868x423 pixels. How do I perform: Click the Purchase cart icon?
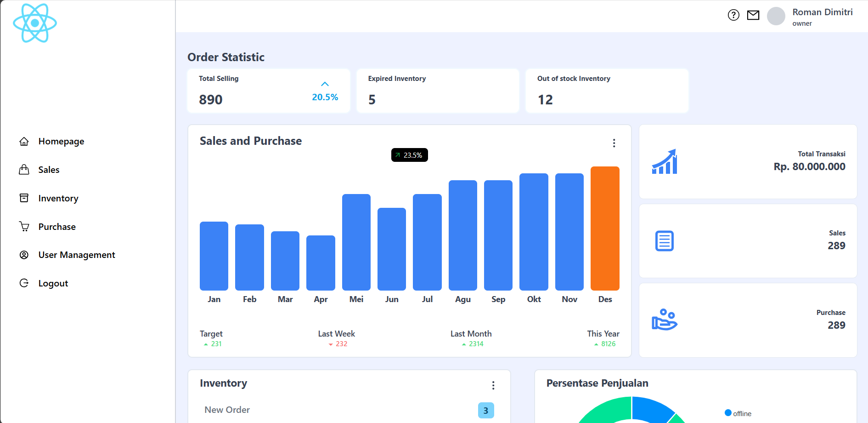click(24, 227)
